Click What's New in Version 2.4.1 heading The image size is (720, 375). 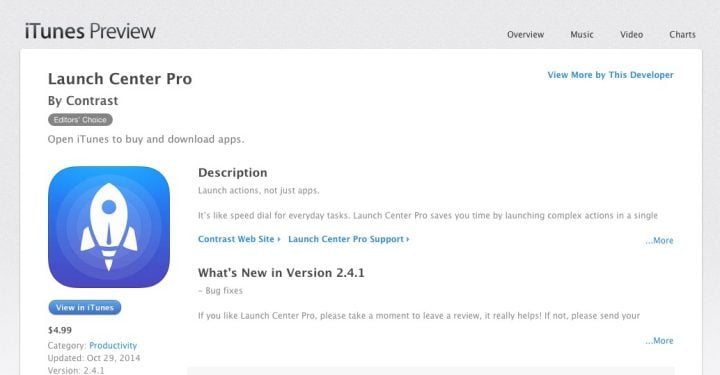click(x=281, y=273)
